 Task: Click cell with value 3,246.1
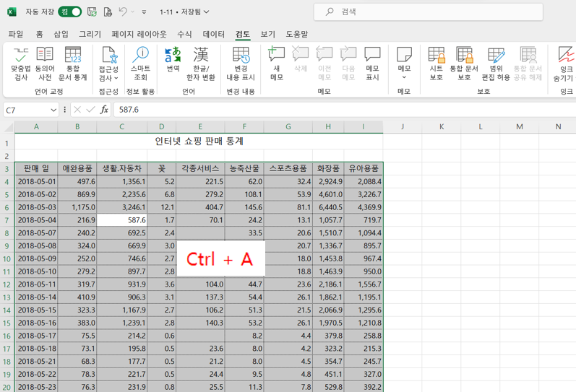(121, 207)
